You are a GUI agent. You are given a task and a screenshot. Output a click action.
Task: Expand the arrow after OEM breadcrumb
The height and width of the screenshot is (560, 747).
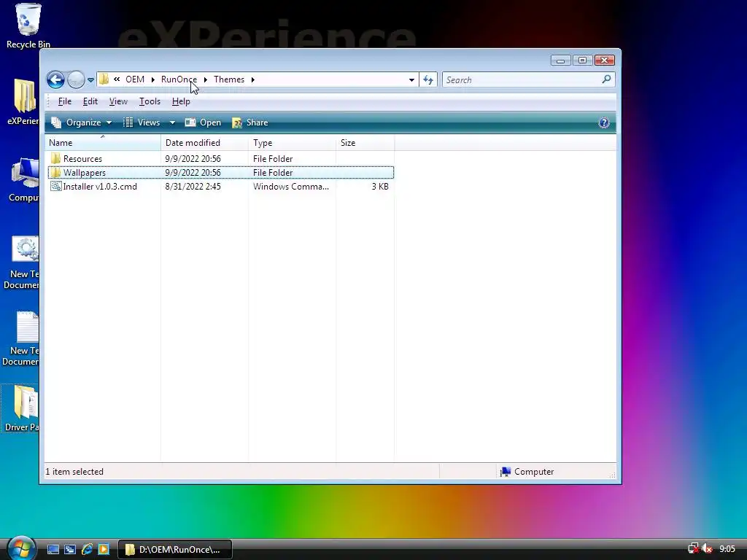pos(153,79)
